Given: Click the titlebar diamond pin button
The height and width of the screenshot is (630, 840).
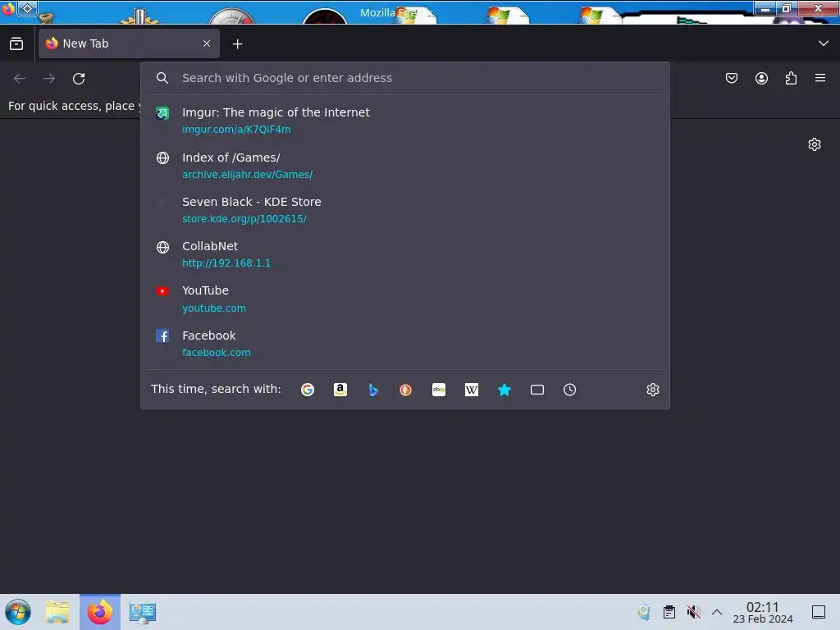Looking at the screenshot, I should (27, 8).
